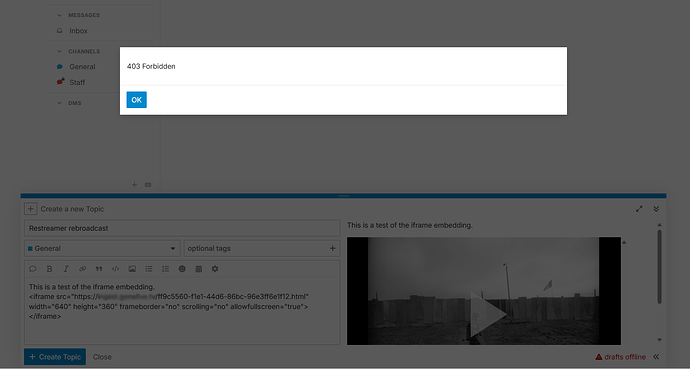Image resolution: width=690 pixels, height=369 pixels.
Task: Click the 403 Forbidden message text
Action: [151, 66]
